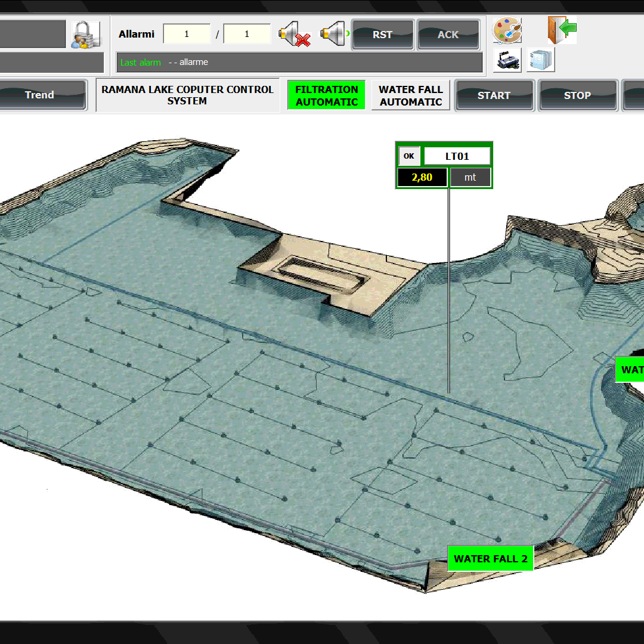Image resolution: width=644 pixels, height=644 pixels.
Task: Toggle FILTRATION AUTOMATIC mode
Action: point(326,95)
